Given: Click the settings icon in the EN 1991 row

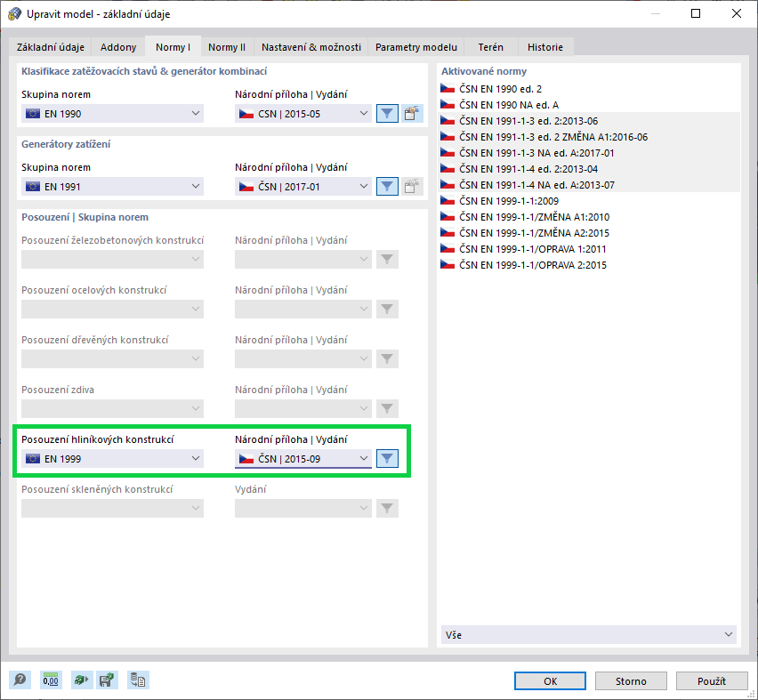Looking at the screenshot, I should click(x=411, y=187).
